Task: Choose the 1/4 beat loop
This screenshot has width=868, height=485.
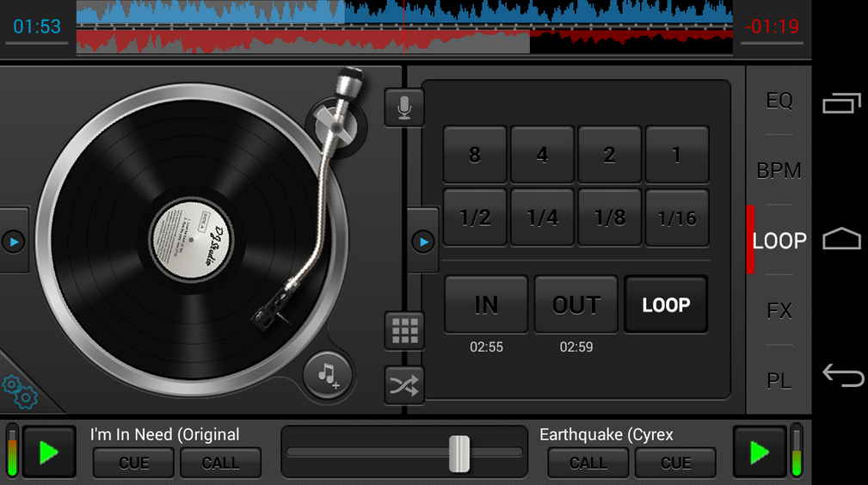Action: [x=542, y=218]
